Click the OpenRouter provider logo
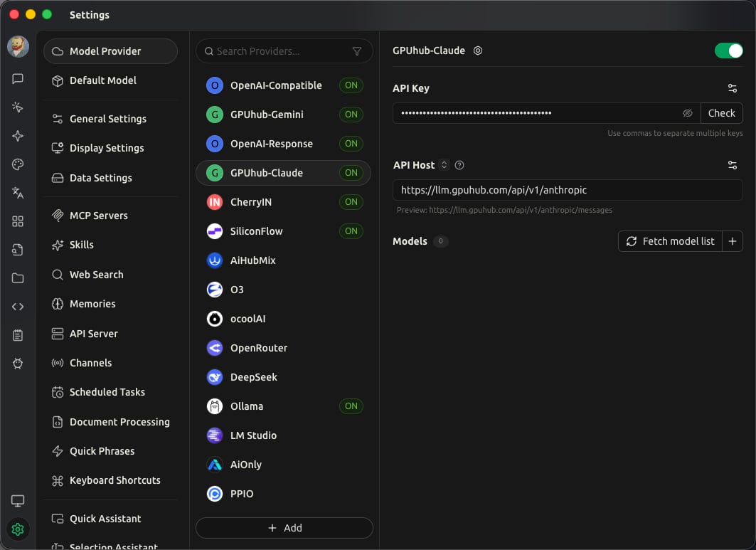 click(x=215, y=348)
